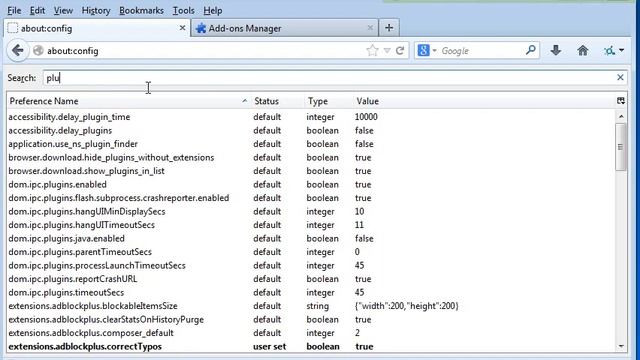Open the URL history dropdown arrow

tap(387, 51)
